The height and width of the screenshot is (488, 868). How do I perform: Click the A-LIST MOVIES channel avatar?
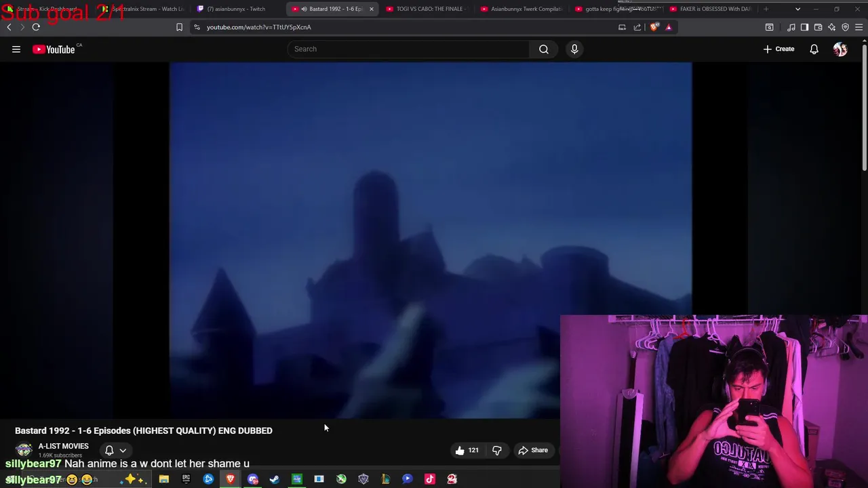[24, 449]
